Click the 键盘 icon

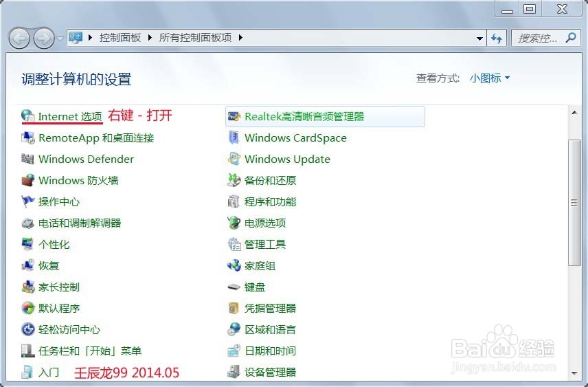pos(234,287)
